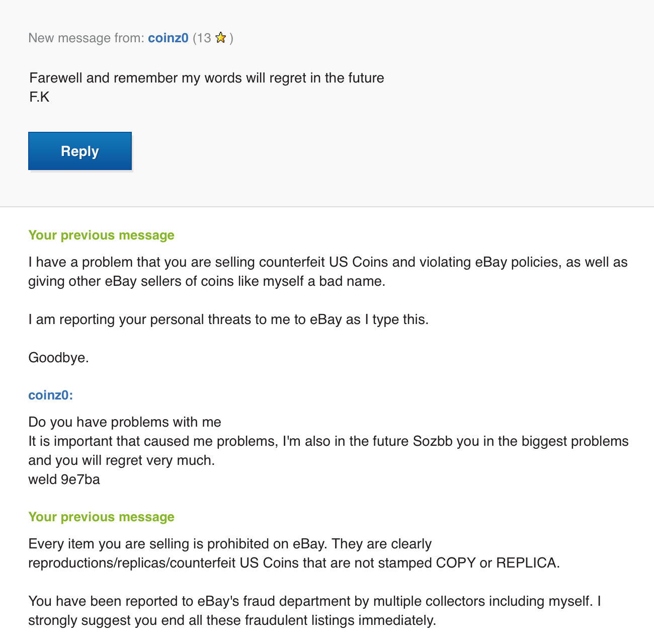
Task: Click the blue Reply button
Action: (80, 151)
